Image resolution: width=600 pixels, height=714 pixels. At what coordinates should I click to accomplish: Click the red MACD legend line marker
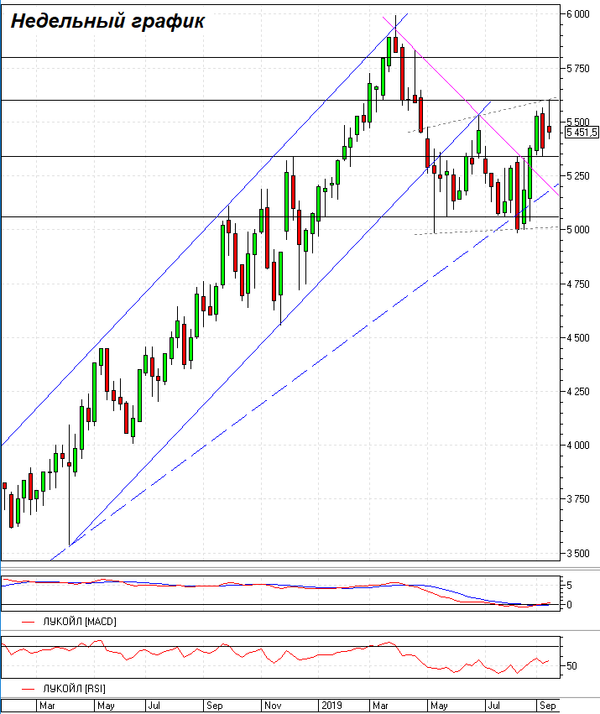point(28,622)
